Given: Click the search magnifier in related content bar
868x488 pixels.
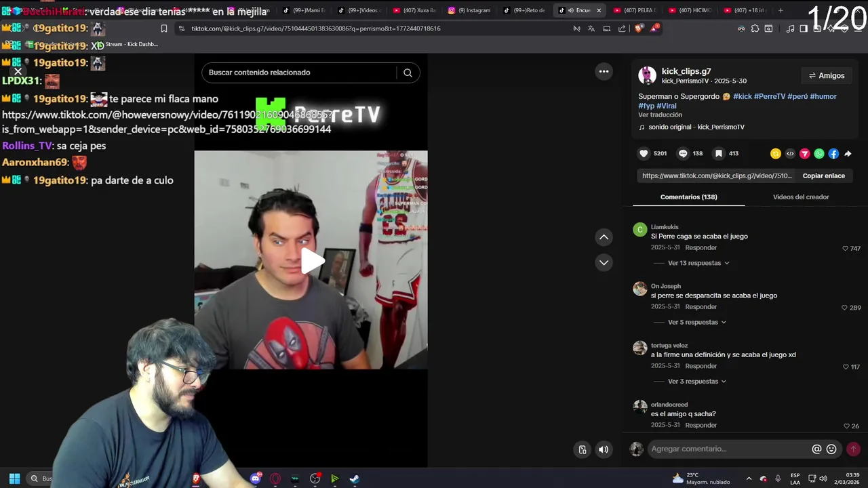Looking at the screenshot, I should (408, 73).
